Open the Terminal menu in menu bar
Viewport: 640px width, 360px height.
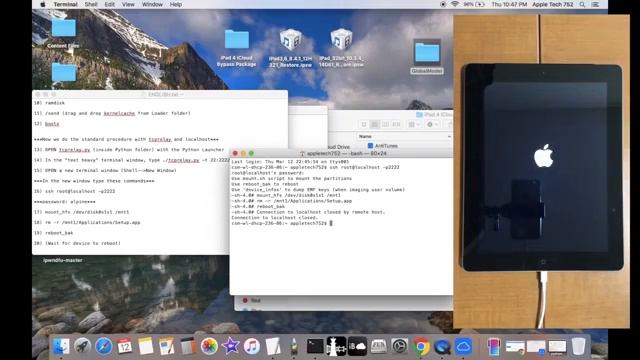click(x=65, y=4)
